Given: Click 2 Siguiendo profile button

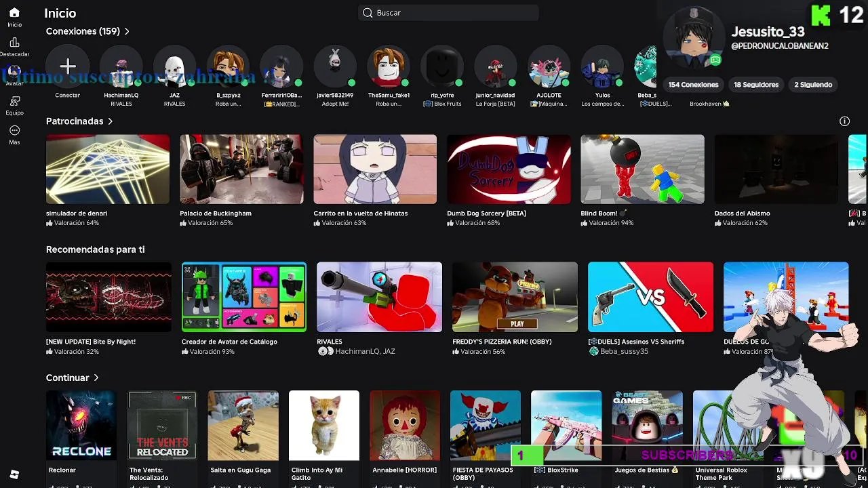Looking at the screenshot, I should pos(813,85).
